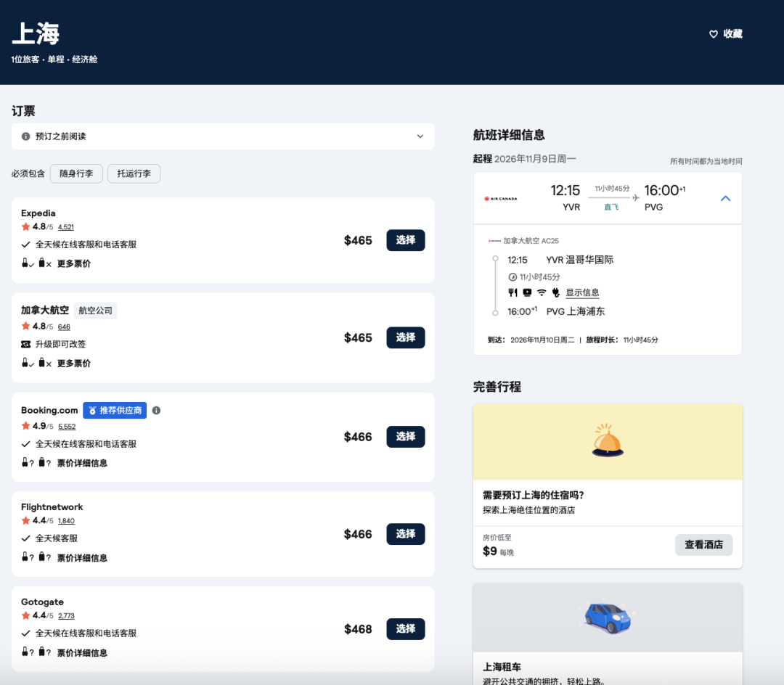Click the in-flight entertainment screen icon
Viewport: 784px width, 685px height.
527,292
